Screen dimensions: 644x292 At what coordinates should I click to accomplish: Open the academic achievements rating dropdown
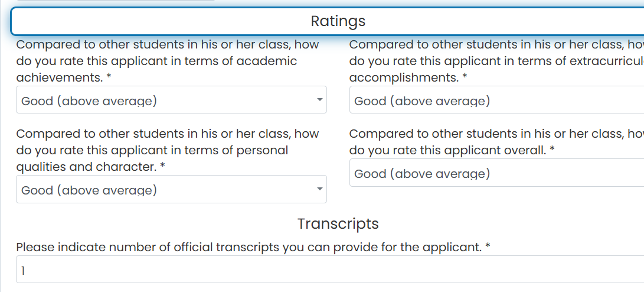pos(171,99)
